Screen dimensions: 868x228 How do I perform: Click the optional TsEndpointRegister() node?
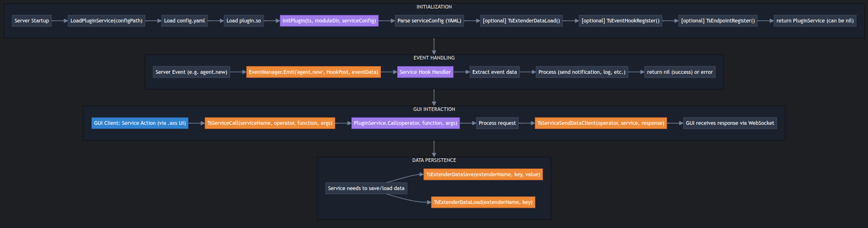tap(718, 21)
